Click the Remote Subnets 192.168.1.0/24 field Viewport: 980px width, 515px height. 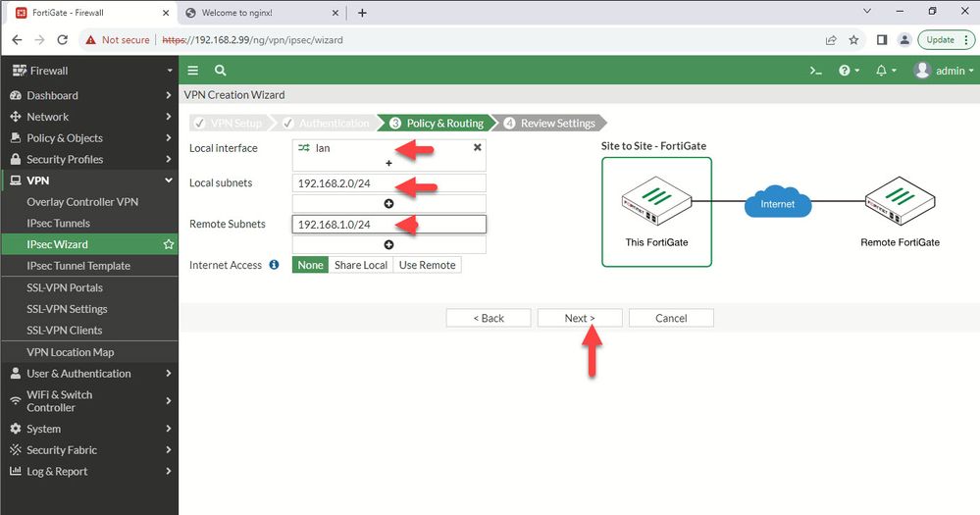click(388, 225)
